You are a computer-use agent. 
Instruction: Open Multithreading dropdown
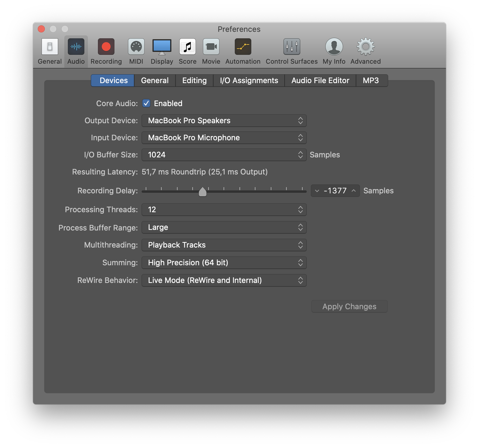[x=224, y=245]
